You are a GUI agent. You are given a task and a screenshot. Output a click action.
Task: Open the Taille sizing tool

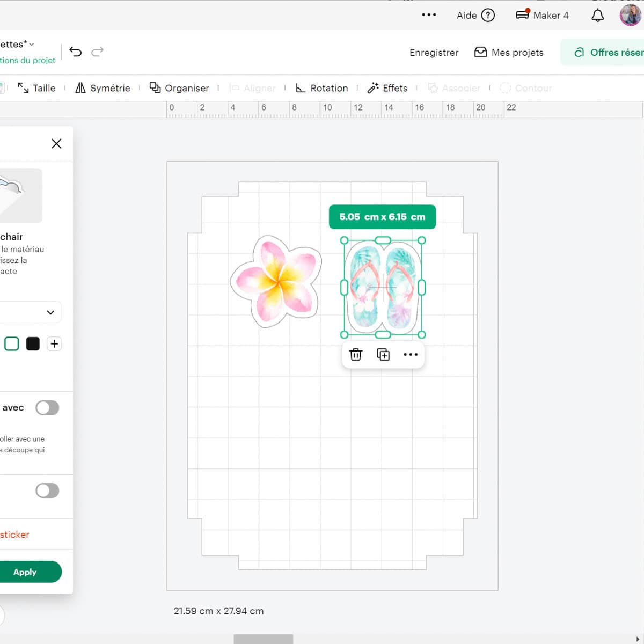[x=36, y=87]
